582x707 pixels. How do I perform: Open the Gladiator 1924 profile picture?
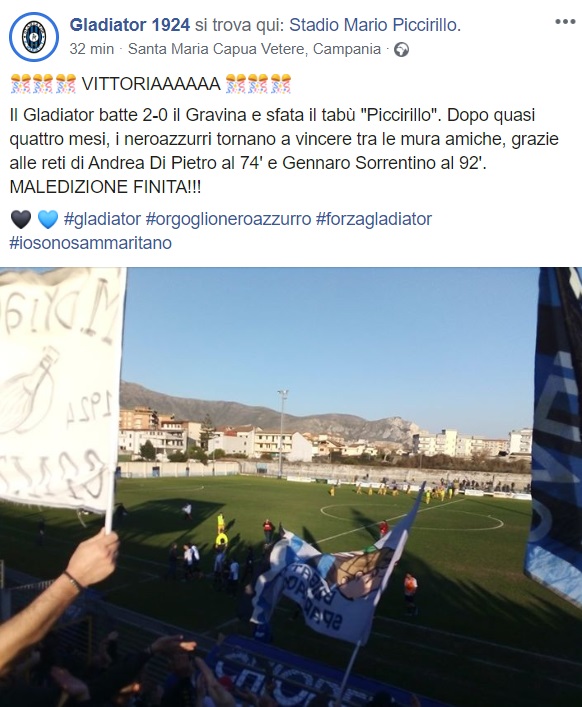[x=34, y=37]
